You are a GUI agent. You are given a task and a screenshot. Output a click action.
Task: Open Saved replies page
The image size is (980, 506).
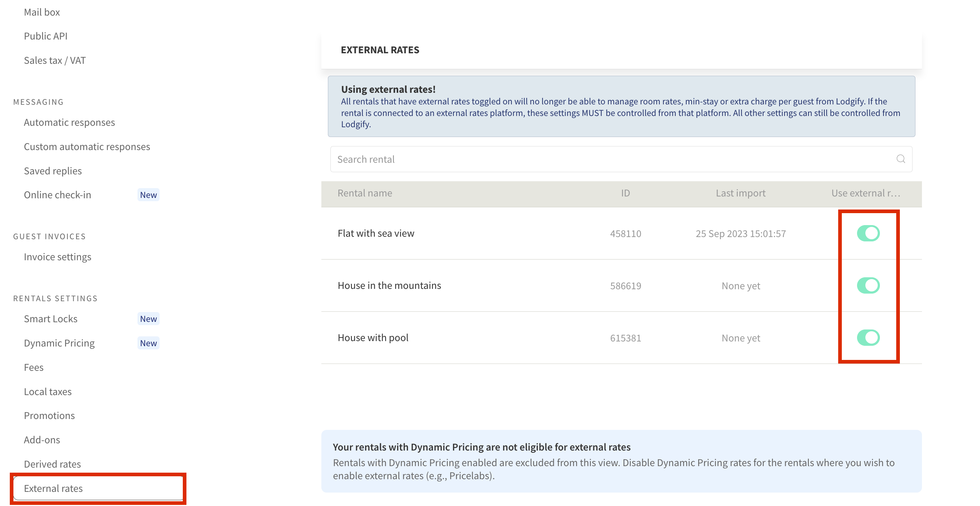click(x=53, y=171)
